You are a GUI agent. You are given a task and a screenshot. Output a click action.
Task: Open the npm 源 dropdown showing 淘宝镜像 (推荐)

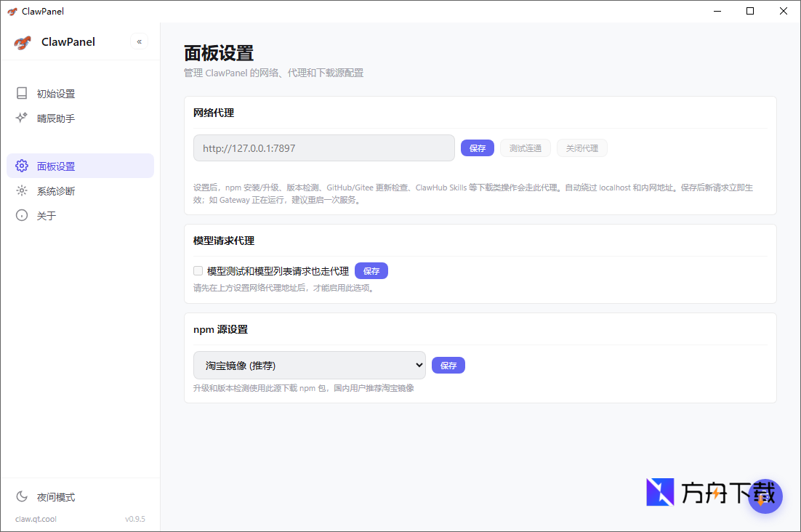tap(309, 365)
